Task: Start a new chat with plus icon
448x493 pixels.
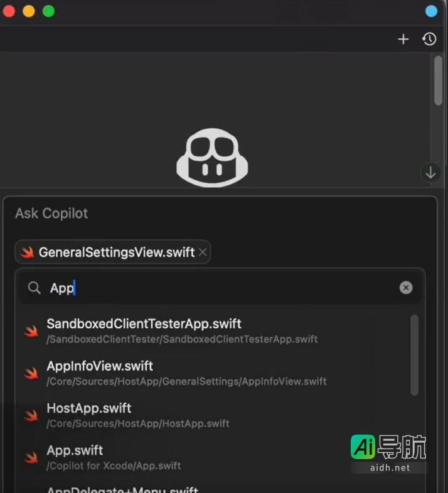Action: (403, 40)
